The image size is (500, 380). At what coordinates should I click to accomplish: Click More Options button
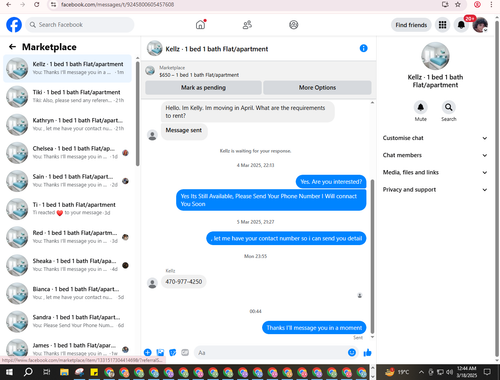pyautogui.click(x=317, y=88)
